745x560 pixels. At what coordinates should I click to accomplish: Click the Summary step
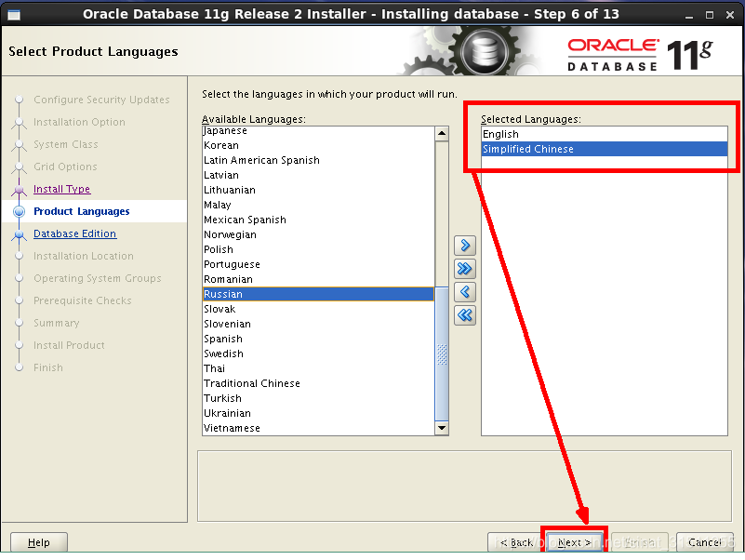click(x=56, y=324)
